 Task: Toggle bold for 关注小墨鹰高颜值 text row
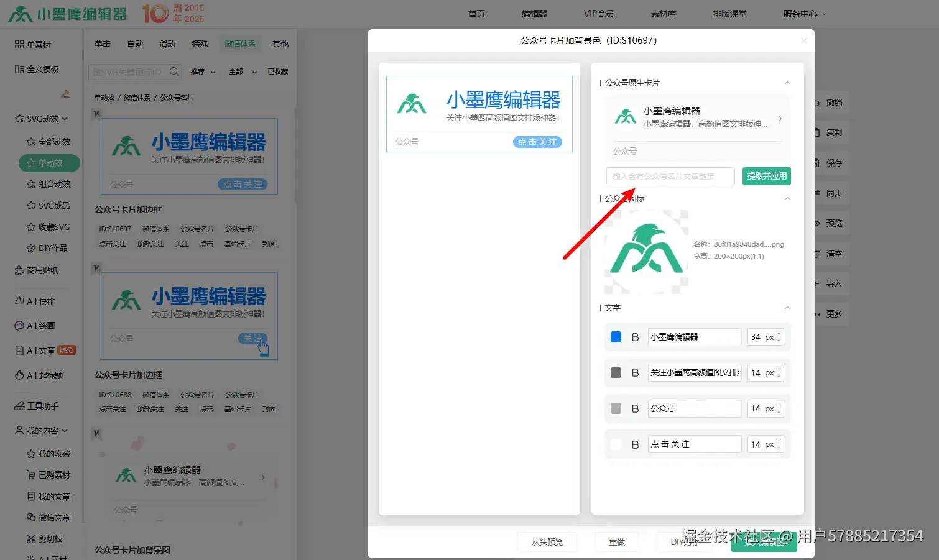635,373
